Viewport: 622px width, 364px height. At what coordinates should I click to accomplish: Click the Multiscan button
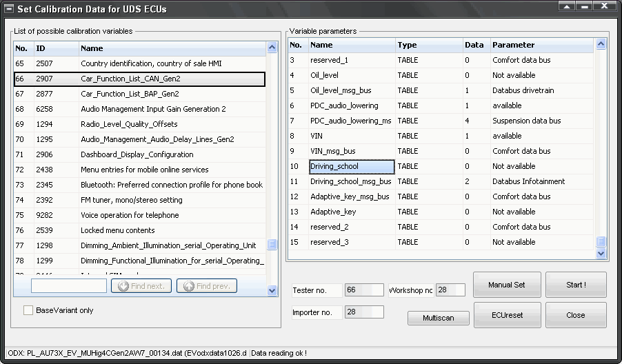438,318
